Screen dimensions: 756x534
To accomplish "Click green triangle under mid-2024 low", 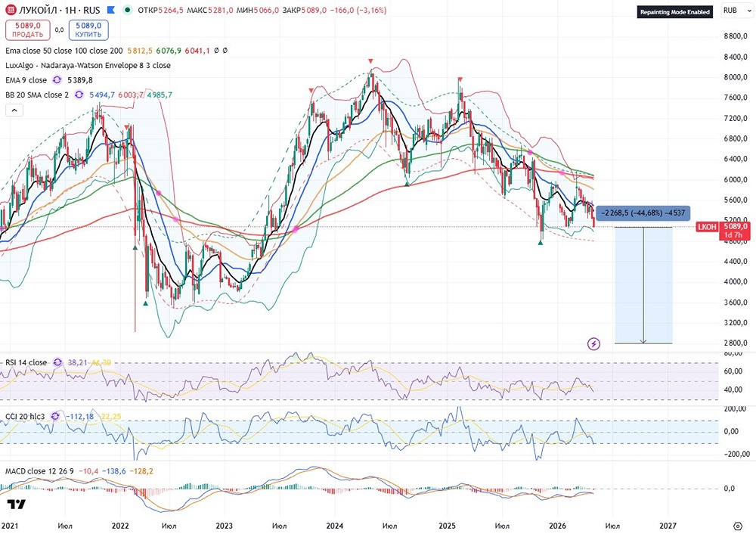I will point(407,183).
